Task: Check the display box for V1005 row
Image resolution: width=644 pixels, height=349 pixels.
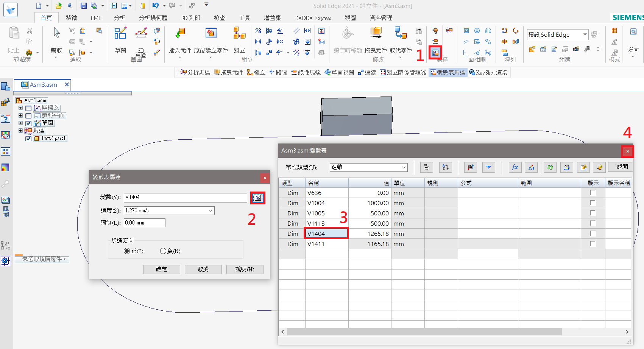Action: pos(593,213)
